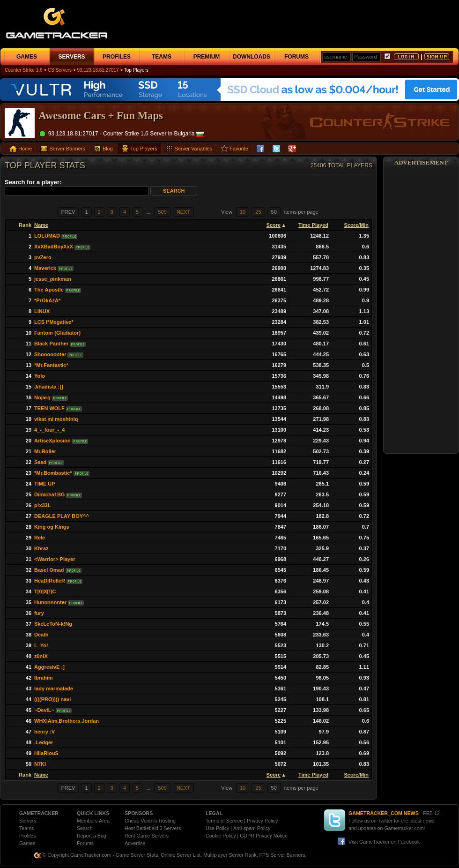The image size is (459, 868).
Task: Open the XxXBadBoyXxX player link
Action: pos(53,247)
